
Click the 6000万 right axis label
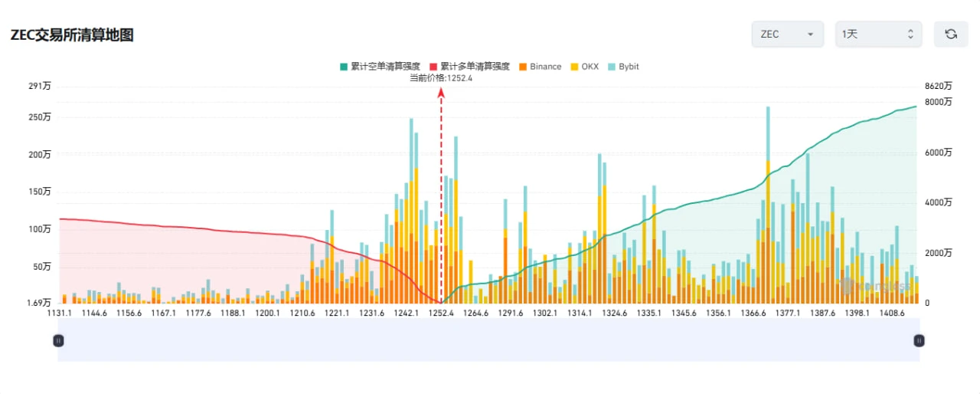click(938, 153)
